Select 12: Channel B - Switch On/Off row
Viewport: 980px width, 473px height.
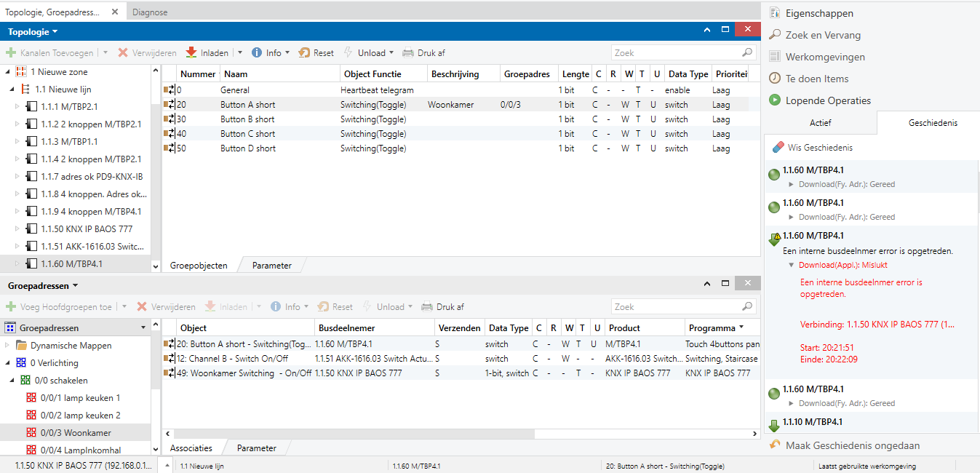461,359
